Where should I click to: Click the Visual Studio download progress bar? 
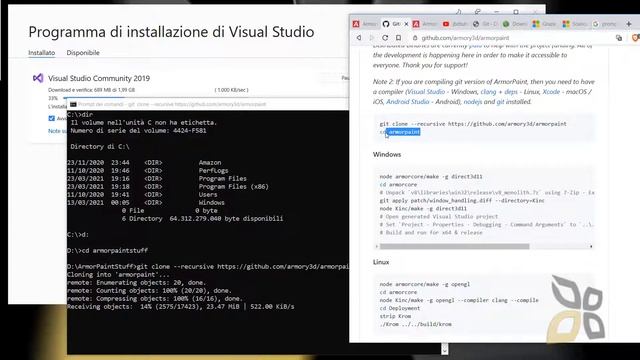[x=206, y=98]
